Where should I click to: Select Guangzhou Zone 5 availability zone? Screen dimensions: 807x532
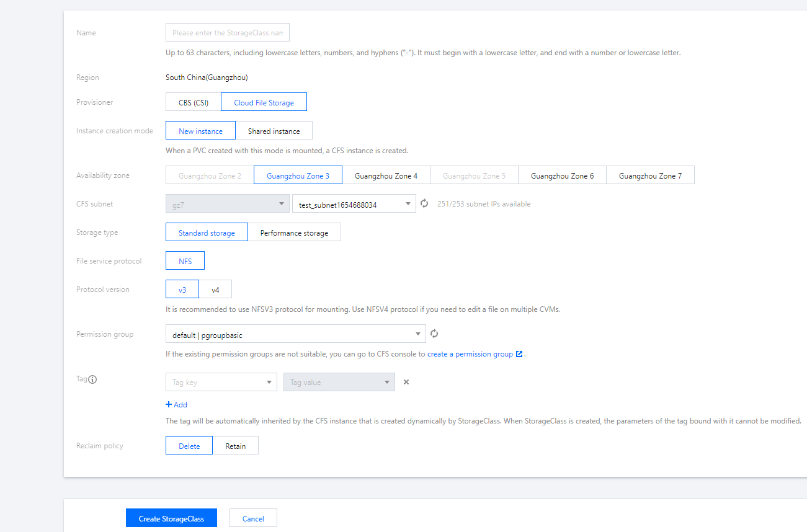coord(474,175)
